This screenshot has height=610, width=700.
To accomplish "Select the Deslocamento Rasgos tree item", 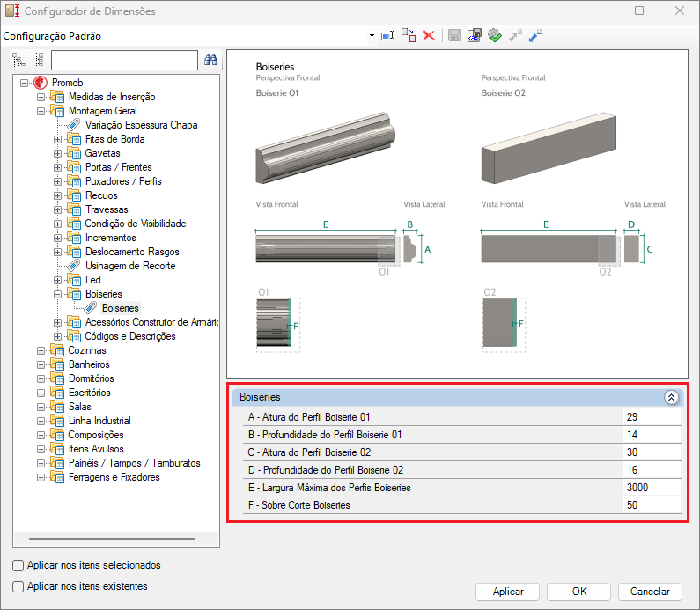I will coord(132,252).
